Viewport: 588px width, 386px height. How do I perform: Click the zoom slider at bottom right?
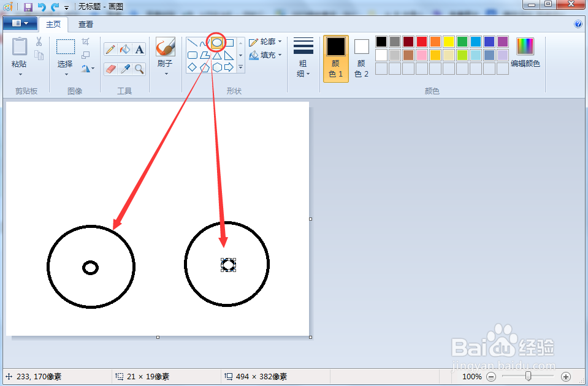click(529, 376)
